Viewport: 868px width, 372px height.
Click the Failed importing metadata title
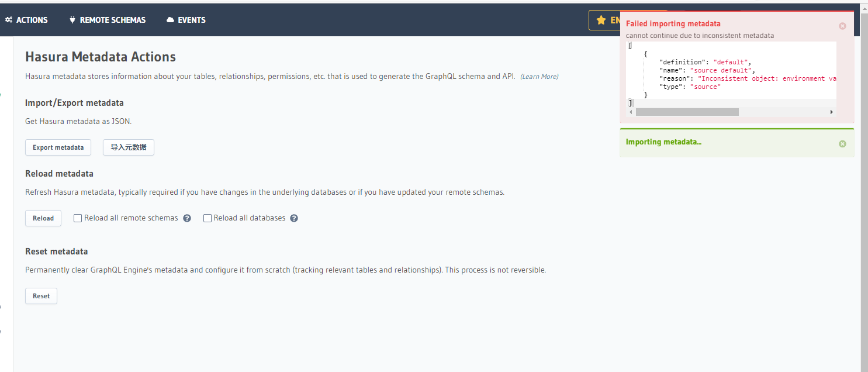point(673,24)
